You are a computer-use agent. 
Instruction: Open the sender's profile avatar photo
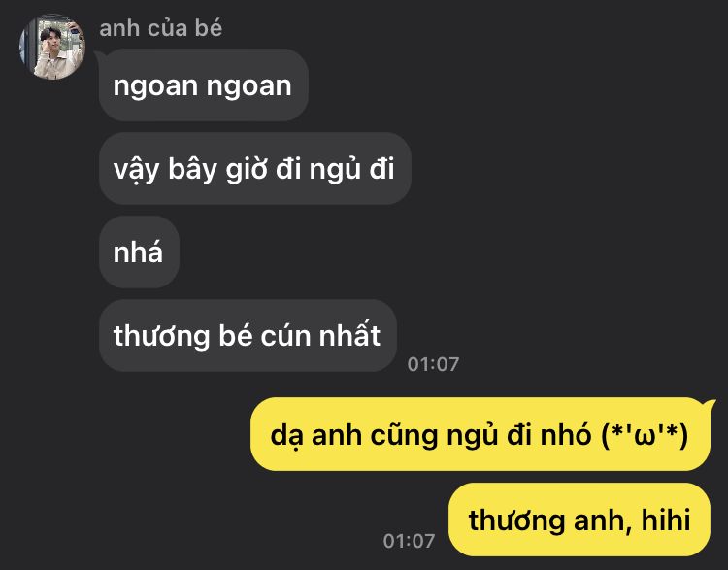point(52,47)
